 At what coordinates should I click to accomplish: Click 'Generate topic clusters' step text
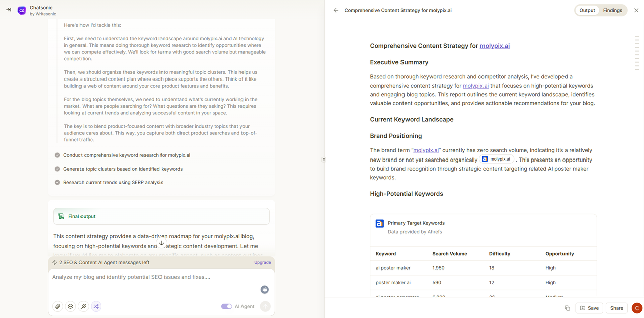click(123, 169)
